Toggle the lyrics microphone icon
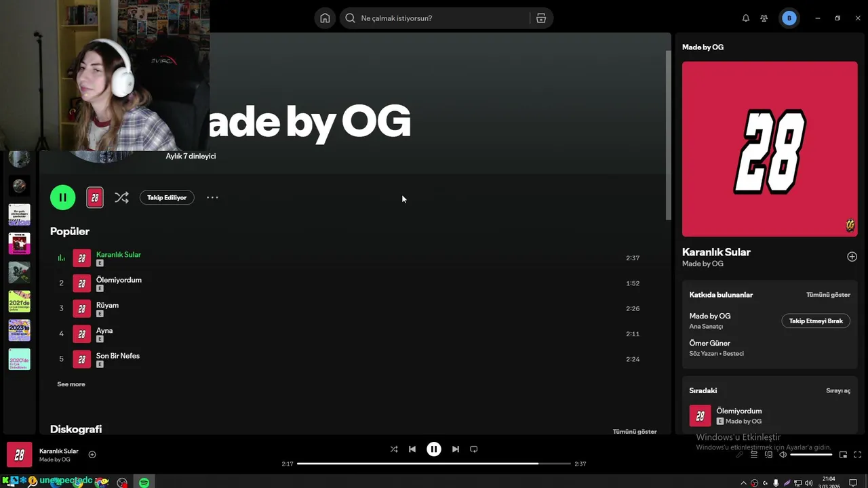 click(x=740, y=455)
